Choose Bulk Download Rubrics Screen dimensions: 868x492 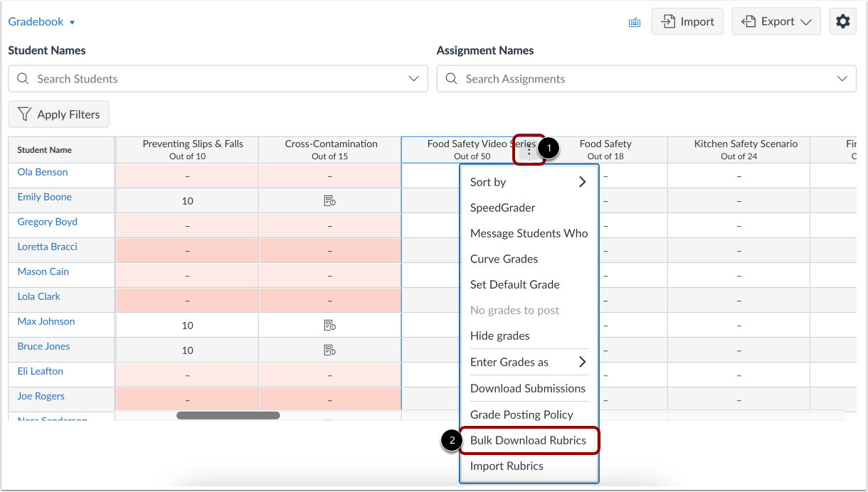click(529, 440)
